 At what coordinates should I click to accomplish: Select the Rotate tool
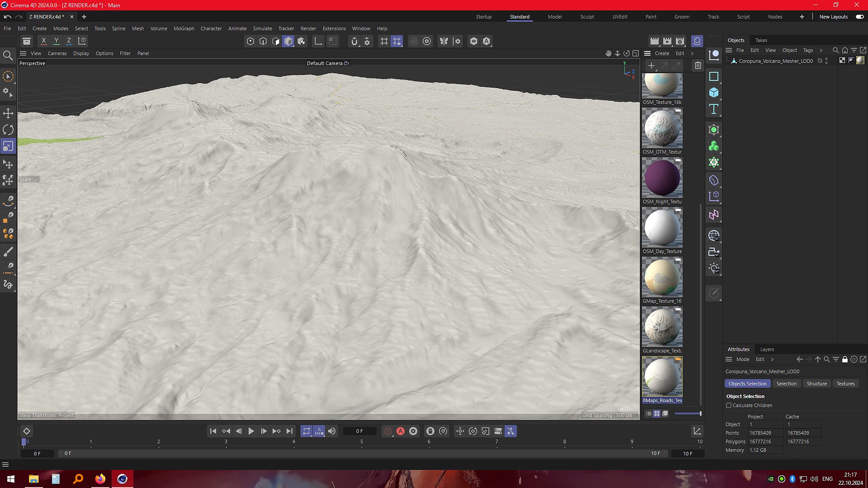[8, 130]
